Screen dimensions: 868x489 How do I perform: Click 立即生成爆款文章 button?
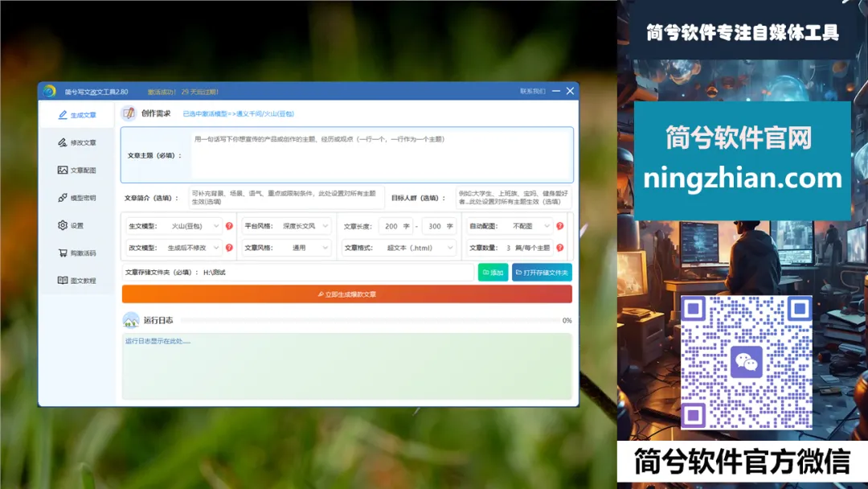point(347,294)
